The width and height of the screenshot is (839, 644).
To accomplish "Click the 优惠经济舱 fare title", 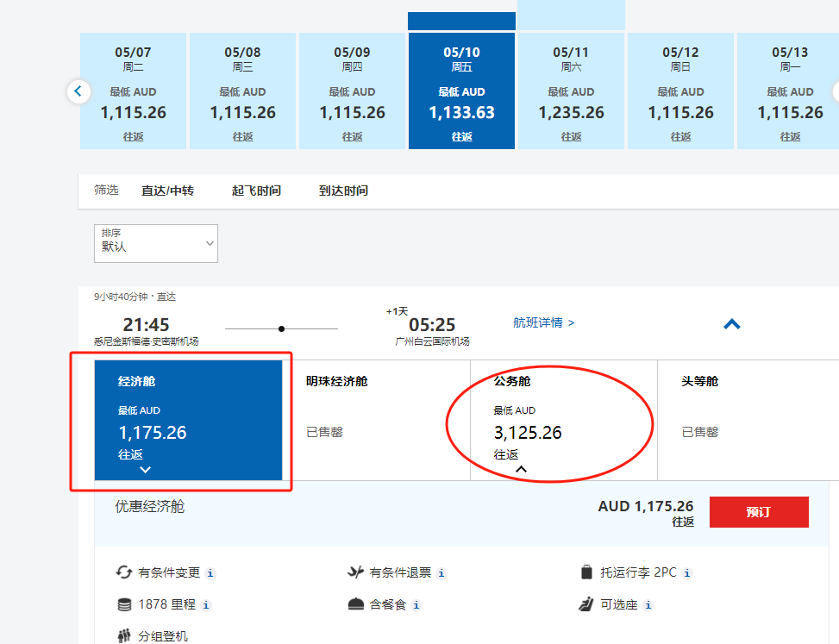I will click(x=150, y=507).
